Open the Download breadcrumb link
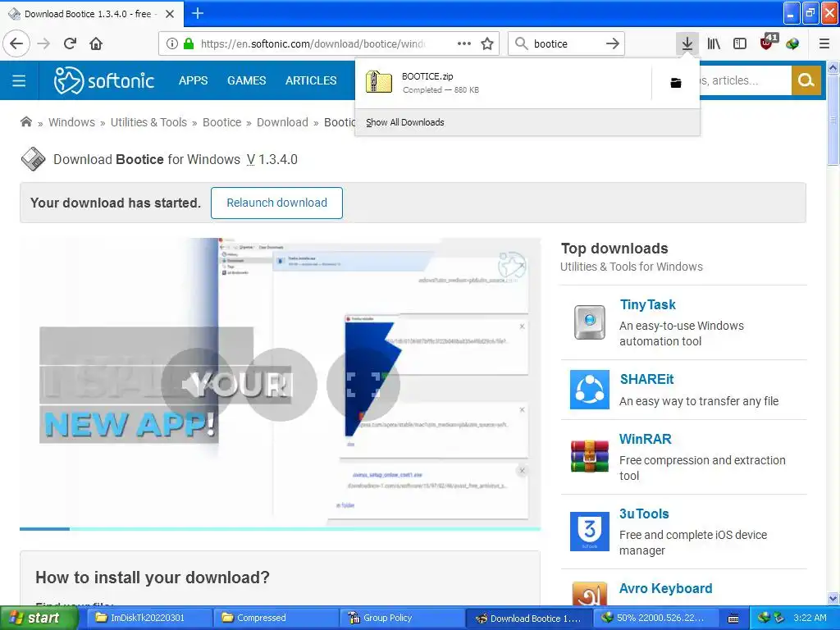Screen dimensions: 840x630 coord(282,122)
